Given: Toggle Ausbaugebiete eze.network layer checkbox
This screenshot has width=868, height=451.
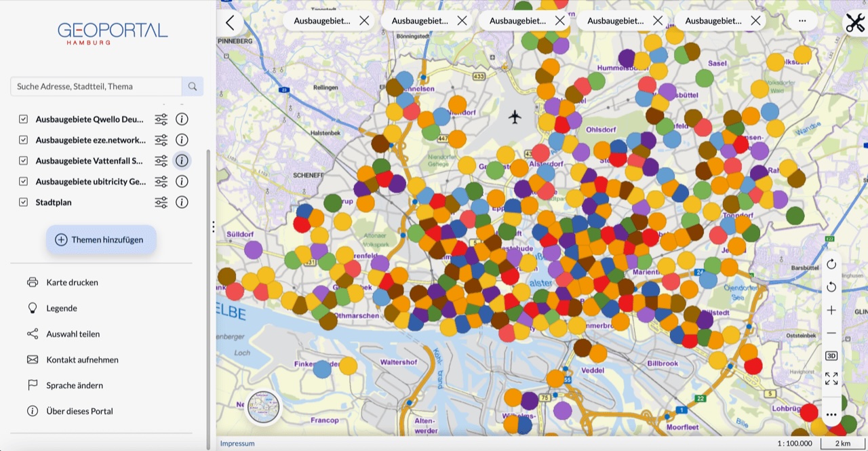Looking at the screenshot, I should [24, 140].
